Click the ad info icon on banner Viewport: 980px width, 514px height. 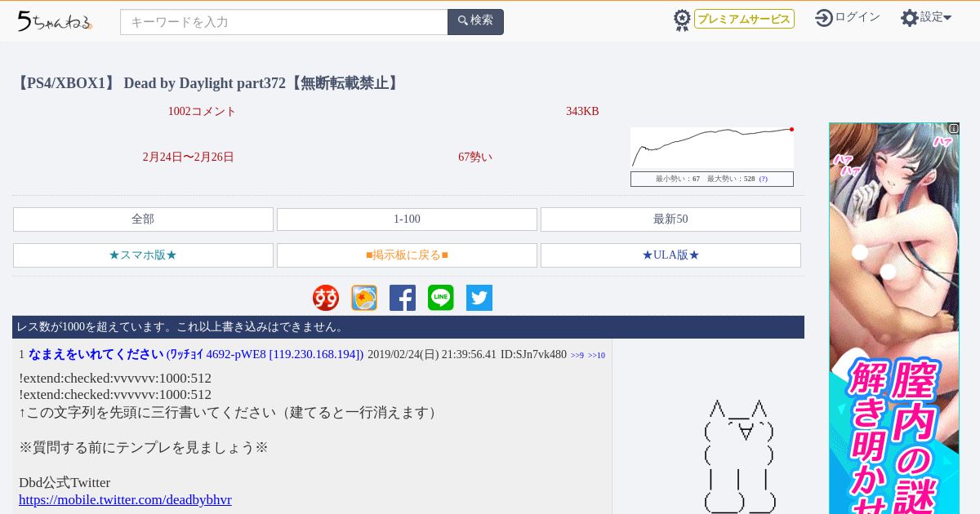(x=953, y=129)
